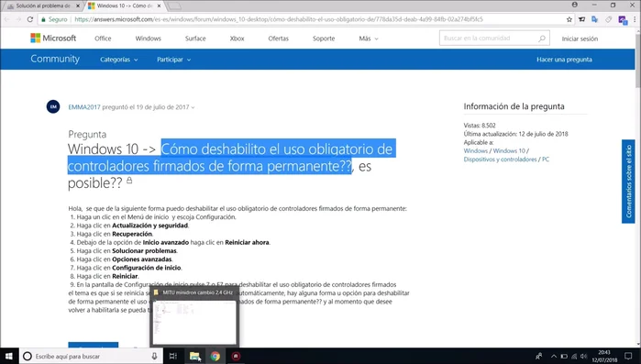Open Task View on the taskbar
The height and width of the screenshot is (364, 641).
pos(173,357)
